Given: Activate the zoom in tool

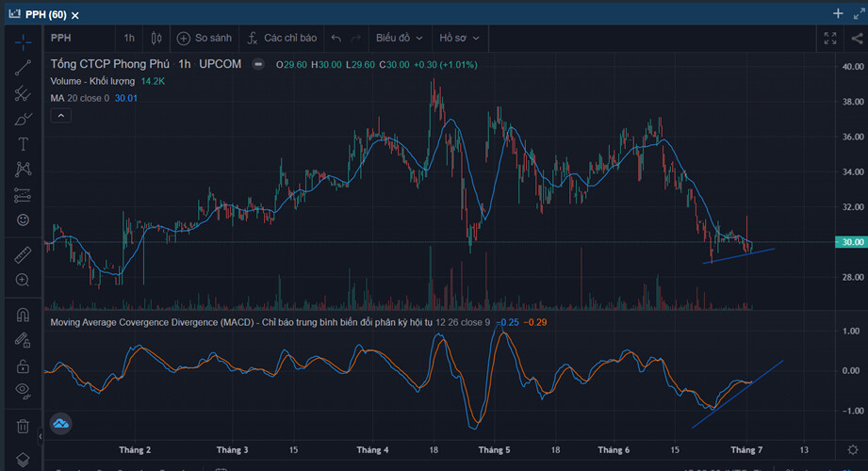Looking at the screenshot, I should 23,280.
